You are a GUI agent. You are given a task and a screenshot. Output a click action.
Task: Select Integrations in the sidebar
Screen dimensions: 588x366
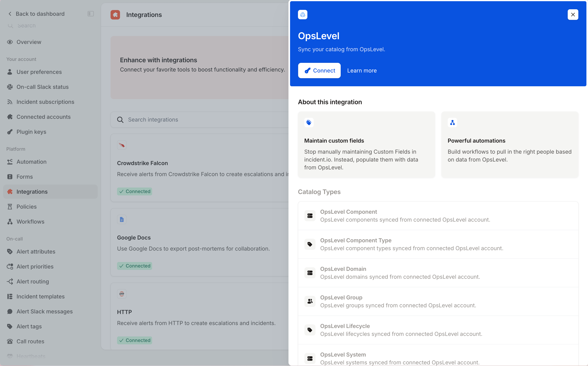(50, 192)
